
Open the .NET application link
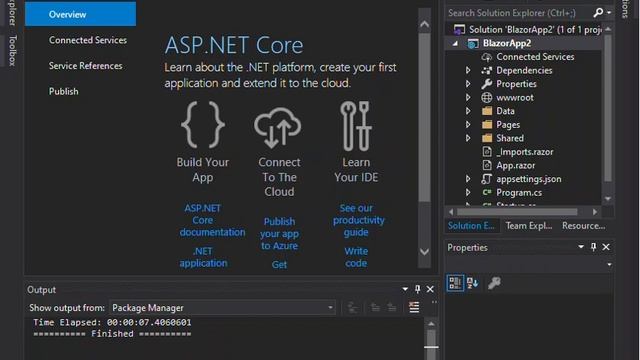[x=203, y=257]
